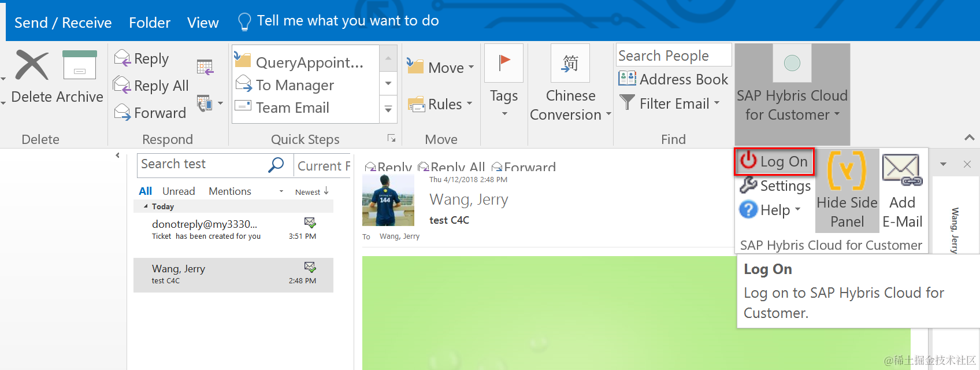Click the sender profile photo
The image size is (980, 370).
[x=388, y=200]
